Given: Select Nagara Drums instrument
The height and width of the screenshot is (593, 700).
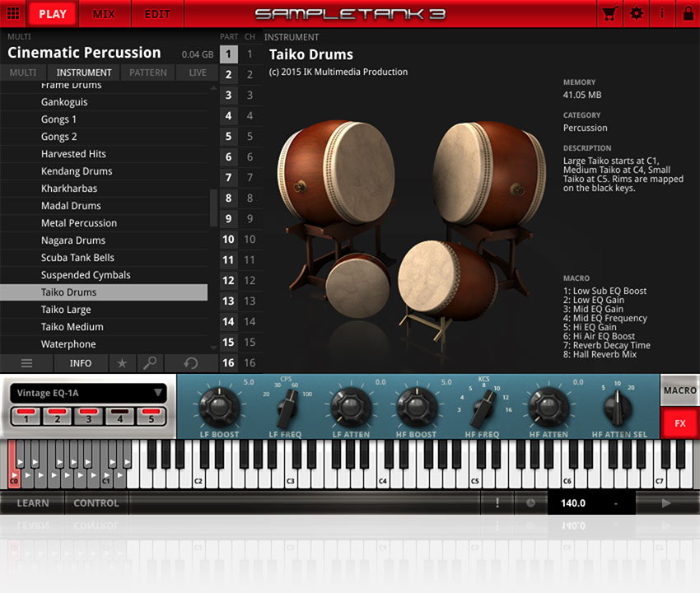Looking at the screenshot, I should [x=104, y=240].
